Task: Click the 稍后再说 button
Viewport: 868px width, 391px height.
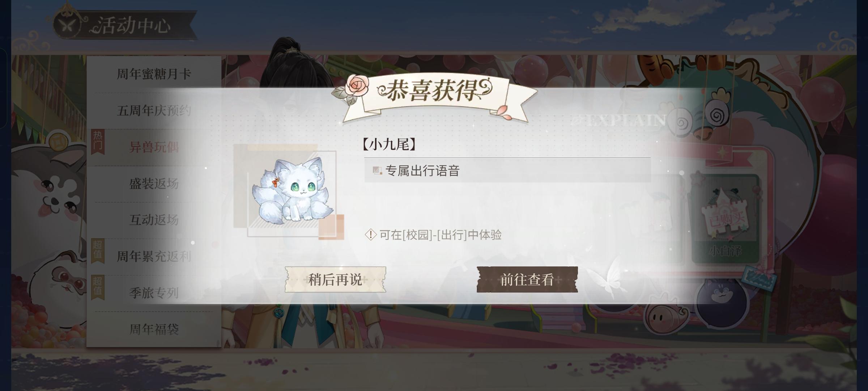Action: point(335,279)
